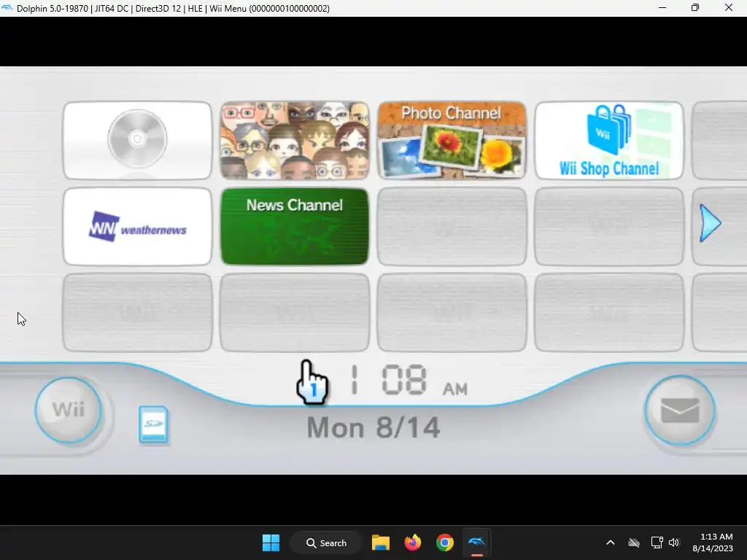Open the Windows Start menu
747x560 pixels.
[x=271, y=542]
